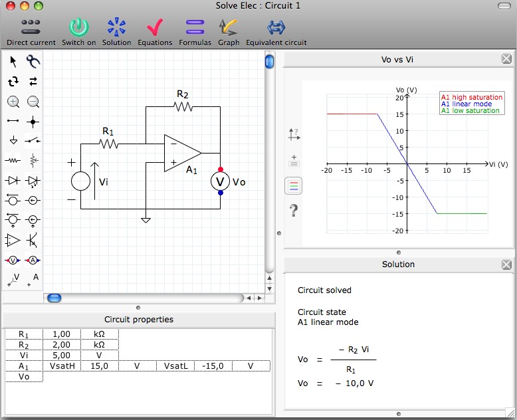Click the add curve plus icon in graph
Viewport: 517px width, 420px height.
294,161
